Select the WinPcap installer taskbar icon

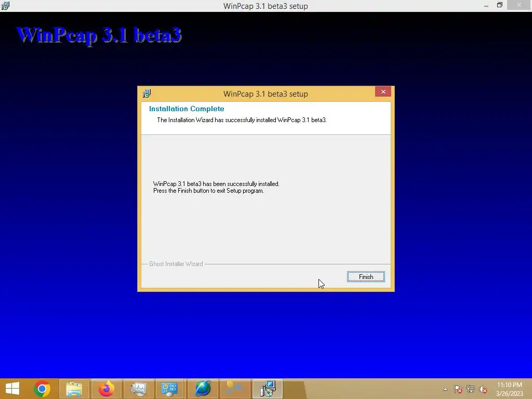(x=268, y=389)
